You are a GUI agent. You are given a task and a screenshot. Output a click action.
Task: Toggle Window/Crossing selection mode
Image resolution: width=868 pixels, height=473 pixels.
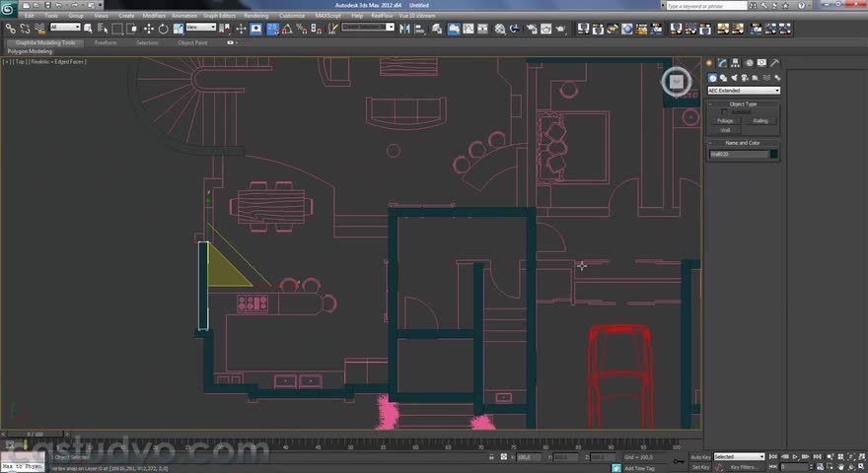132,29
